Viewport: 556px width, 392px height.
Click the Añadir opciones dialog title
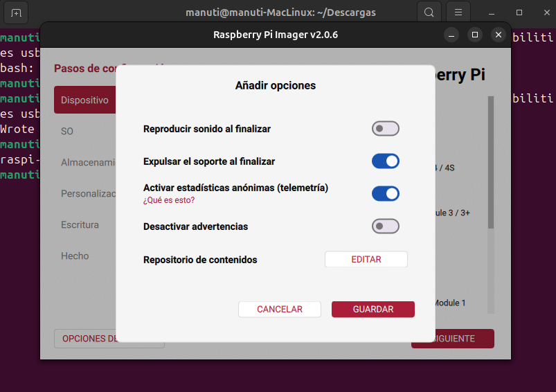click(276, 85)
